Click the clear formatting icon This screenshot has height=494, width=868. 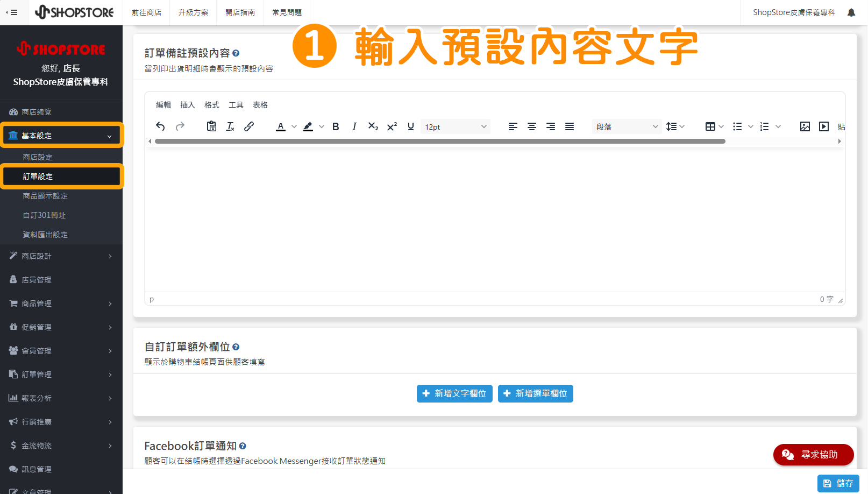coord(230,126)
